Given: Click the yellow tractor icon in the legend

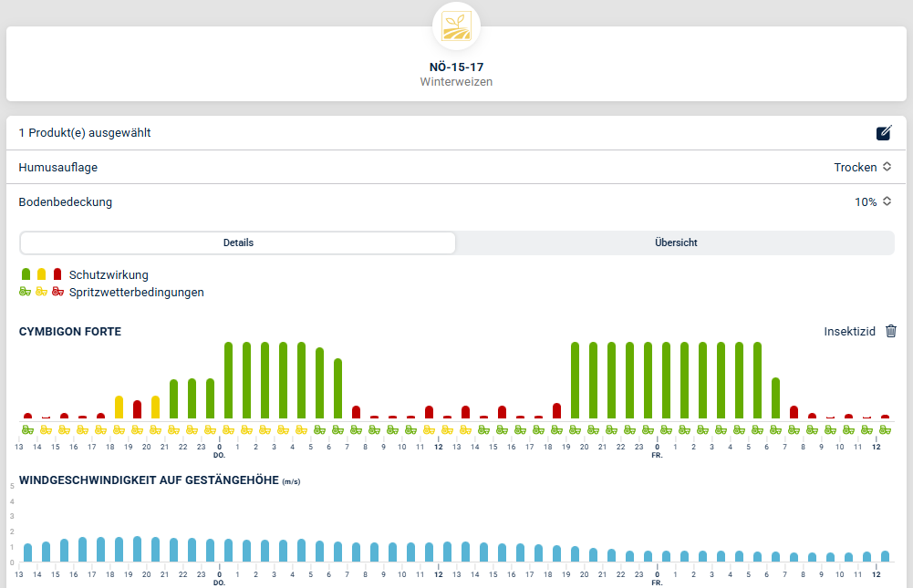Looking at the screenshot, I should point(41,292).
